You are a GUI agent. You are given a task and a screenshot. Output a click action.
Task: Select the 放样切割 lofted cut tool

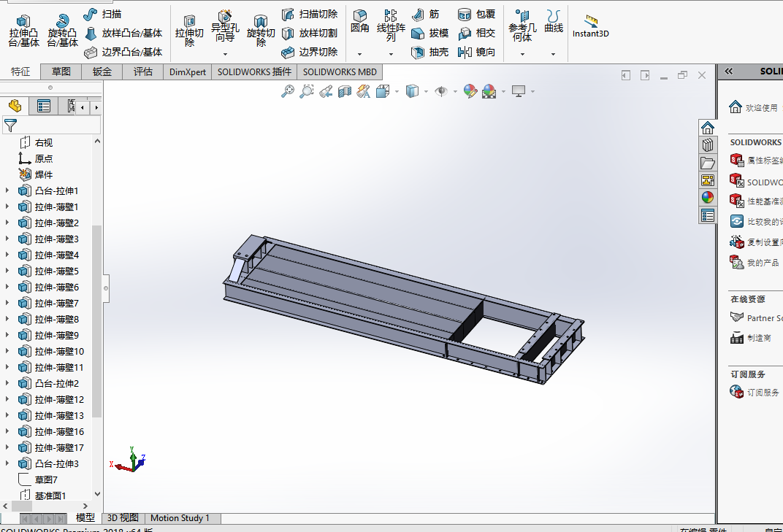point(310,33)
